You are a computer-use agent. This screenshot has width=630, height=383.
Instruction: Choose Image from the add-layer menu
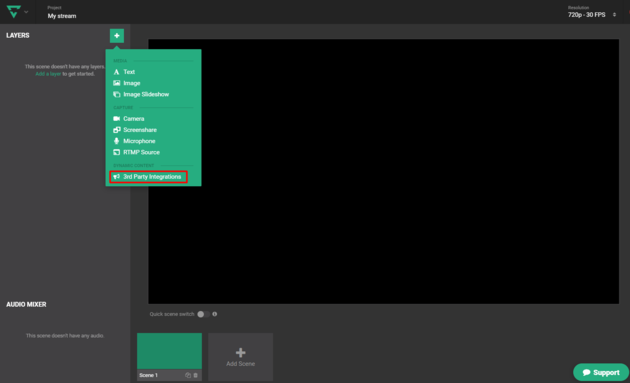[127, 83]
